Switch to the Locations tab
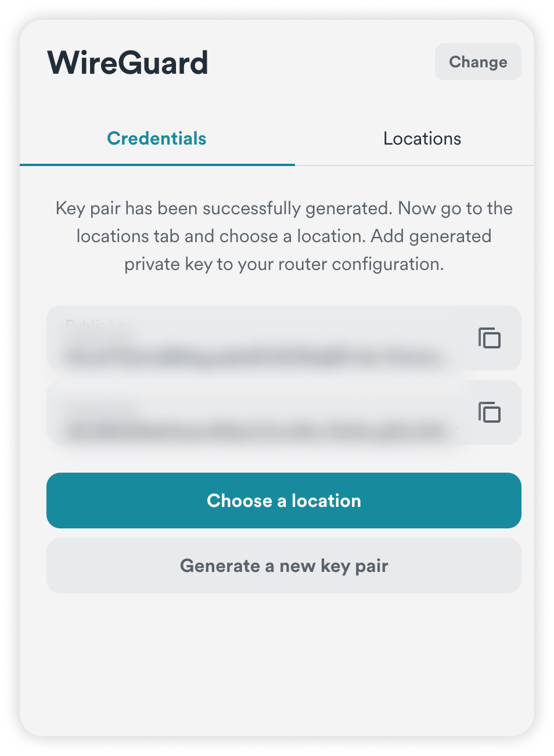 point(422,139)
